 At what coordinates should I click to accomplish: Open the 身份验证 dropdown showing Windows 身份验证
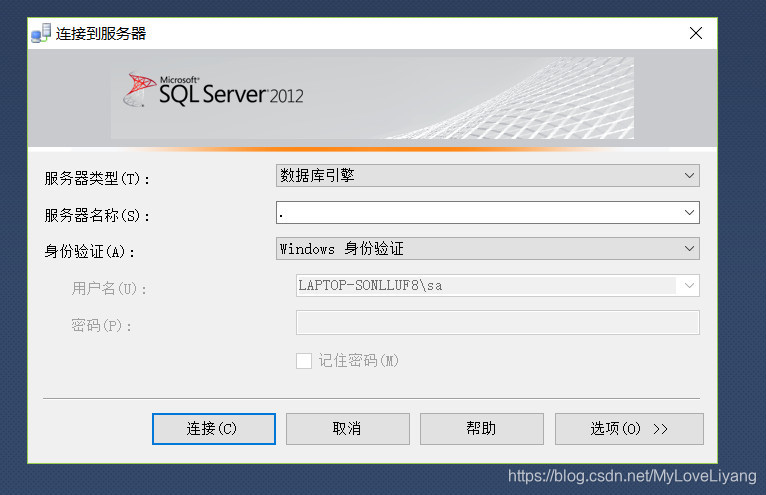(x=488, y=249)
